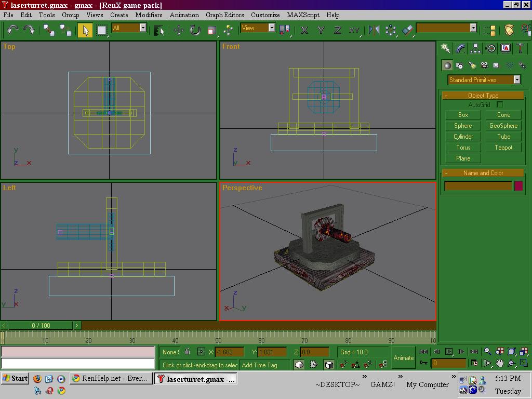This screenshot has height=399, width=532.
Task: Select the Pan viewport hand tool
Action: [x=500, y=363]
